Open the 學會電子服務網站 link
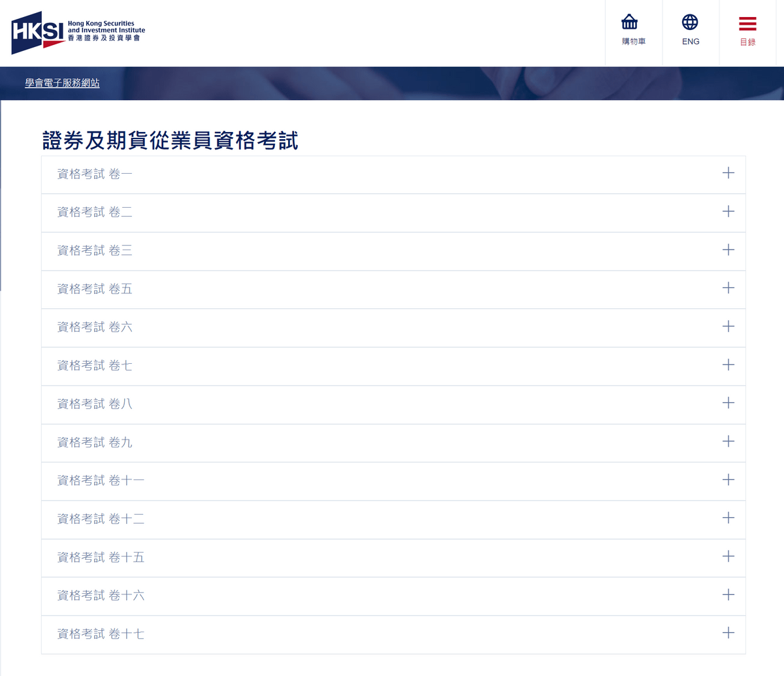784x676 pixels. click(62, 83)
